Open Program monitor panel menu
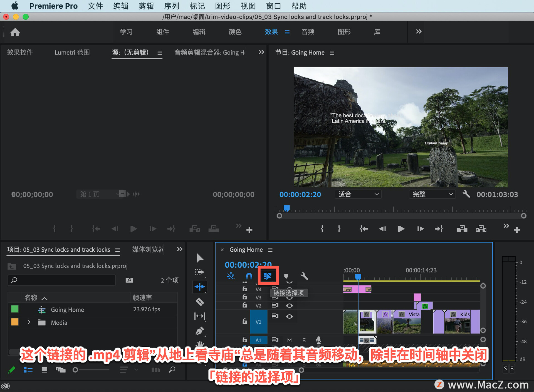Image resolution: width=534 pixels, height=392 pixels. point(332,53)
